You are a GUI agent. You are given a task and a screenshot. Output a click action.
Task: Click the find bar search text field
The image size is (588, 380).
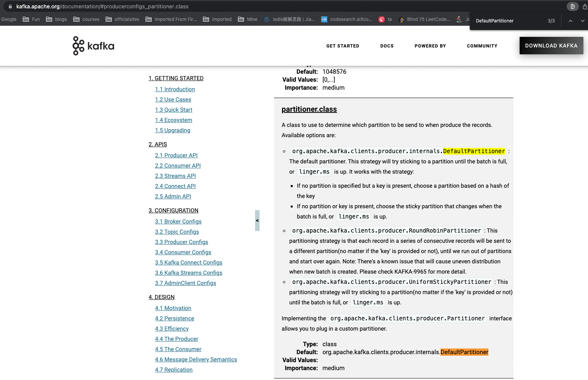click(507, 21)
